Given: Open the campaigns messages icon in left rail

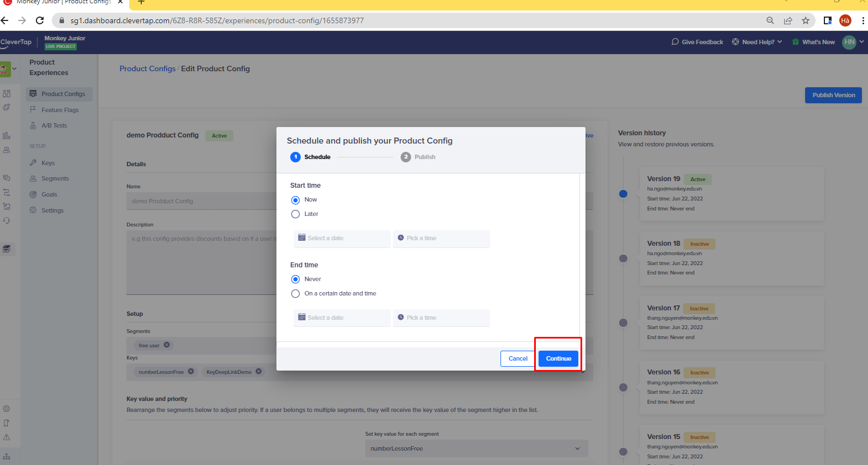Looking at the screenshot, I should 7,178.
